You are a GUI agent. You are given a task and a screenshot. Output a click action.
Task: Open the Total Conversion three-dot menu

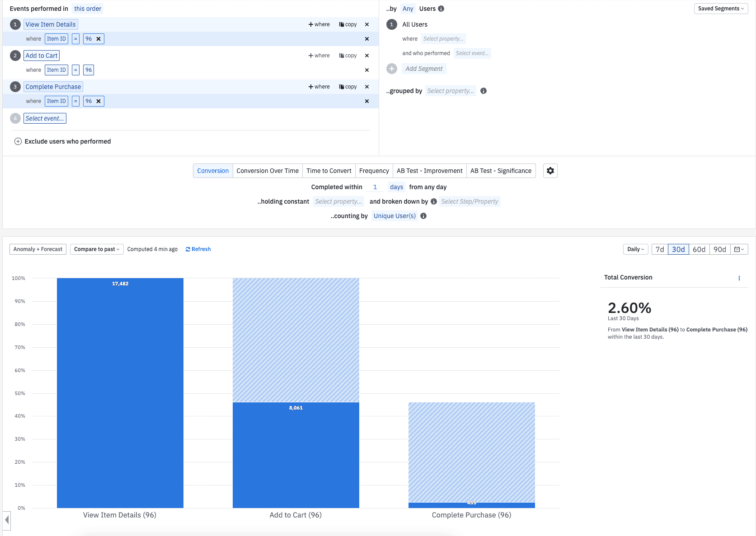coord(739,278)
